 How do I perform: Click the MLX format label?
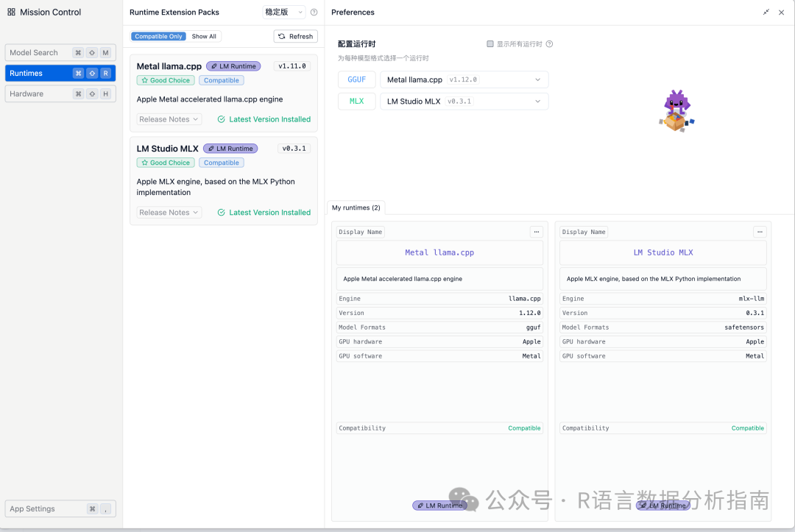pos(357,102)
